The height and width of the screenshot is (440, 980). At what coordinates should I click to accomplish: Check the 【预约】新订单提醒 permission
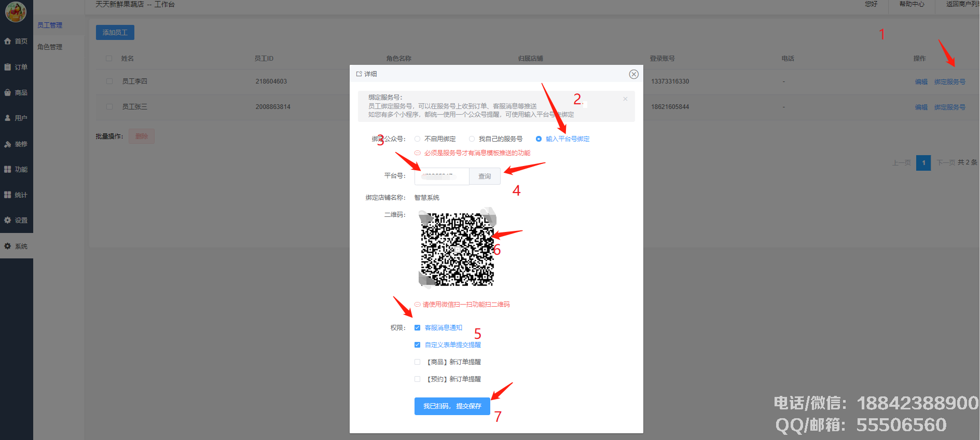pos(417,379)
